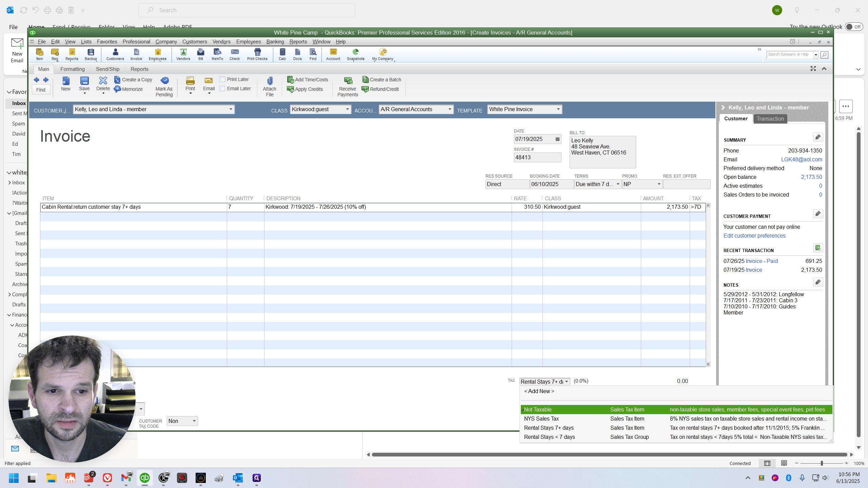Edit customer Summary with pencil icon
Screen dimensions: 868x488
point(818,137)
